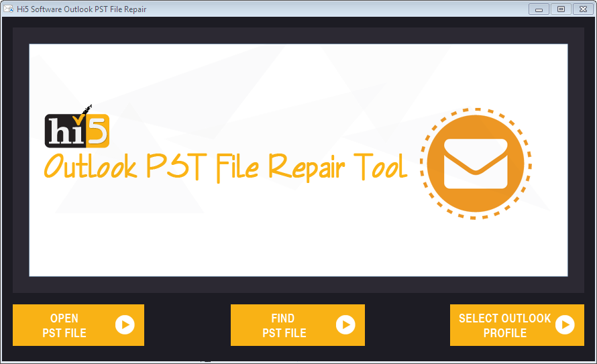Maximize the Hi5 Software window
597x364 pixels.
click(561, 9)
